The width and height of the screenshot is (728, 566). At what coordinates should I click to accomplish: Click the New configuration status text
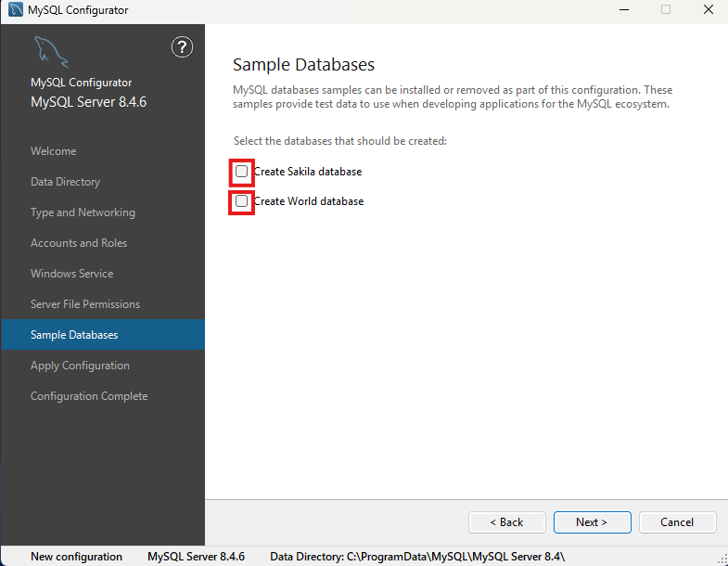tap(77, 557)
